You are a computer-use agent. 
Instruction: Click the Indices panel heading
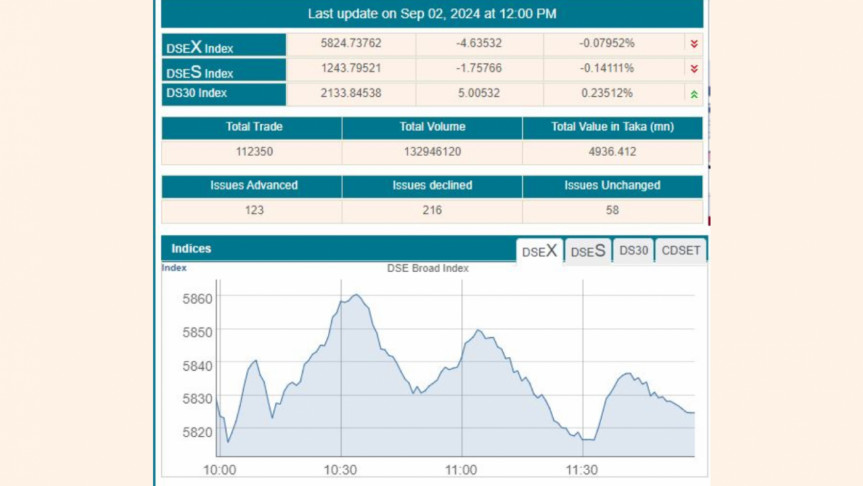pos(191,249)
